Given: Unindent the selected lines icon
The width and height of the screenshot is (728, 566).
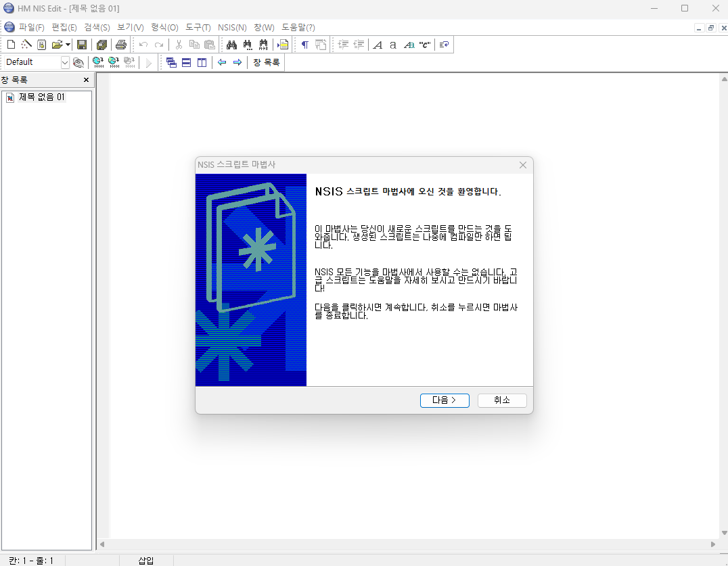Looking at the screenshot, I should (x=359, y=45).
